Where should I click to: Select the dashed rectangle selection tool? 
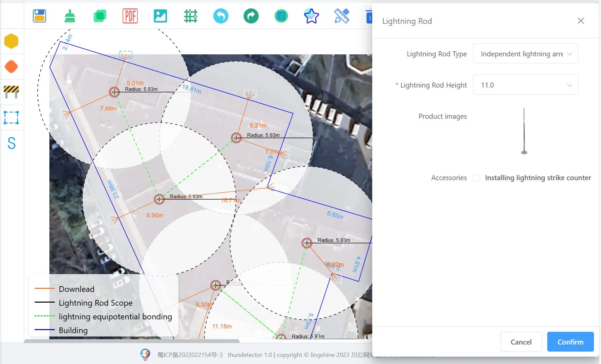tap(11, 118)
